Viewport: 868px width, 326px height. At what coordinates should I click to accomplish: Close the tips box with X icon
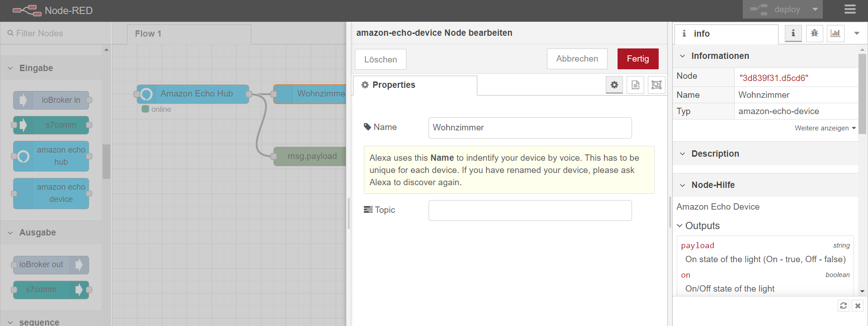(x=858, y=306)
